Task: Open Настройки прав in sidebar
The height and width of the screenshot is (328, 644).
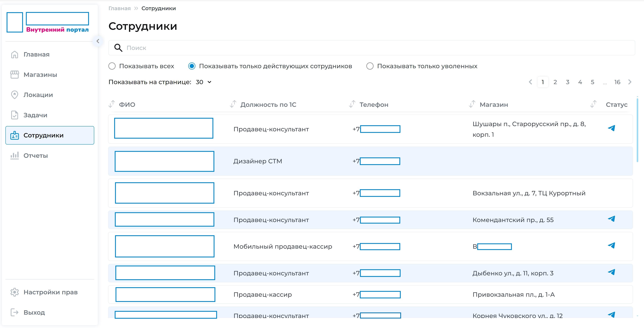Action: tap(50, 292)
